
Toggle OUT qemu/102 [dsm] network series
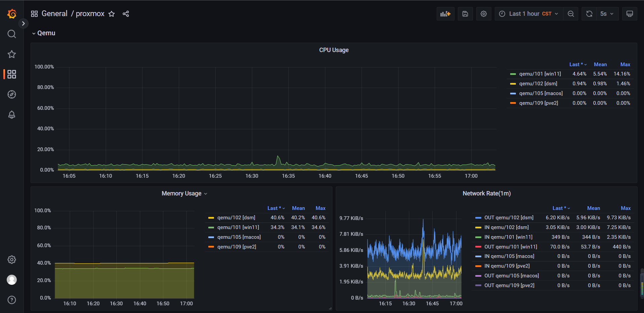point(509,218)
